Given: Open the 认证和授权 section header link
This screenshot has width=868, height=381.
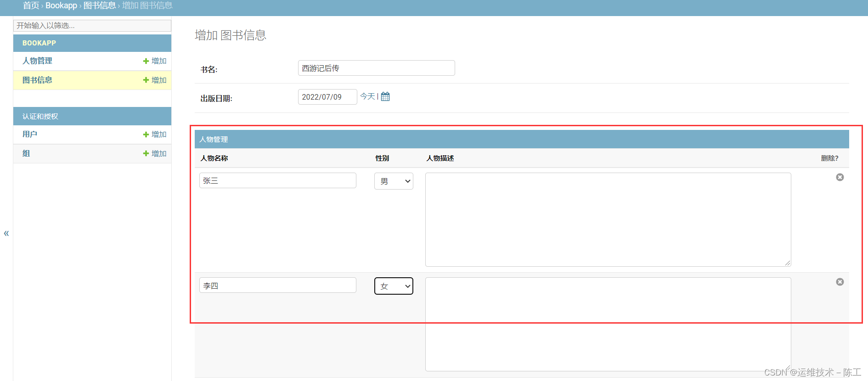Looking at the screenshot, I should (x=40, y=116).
